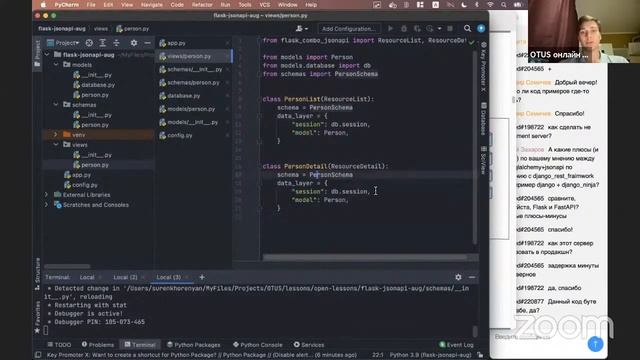Open the Navigate menu
The image size is (640, 360).
(151, 5)
